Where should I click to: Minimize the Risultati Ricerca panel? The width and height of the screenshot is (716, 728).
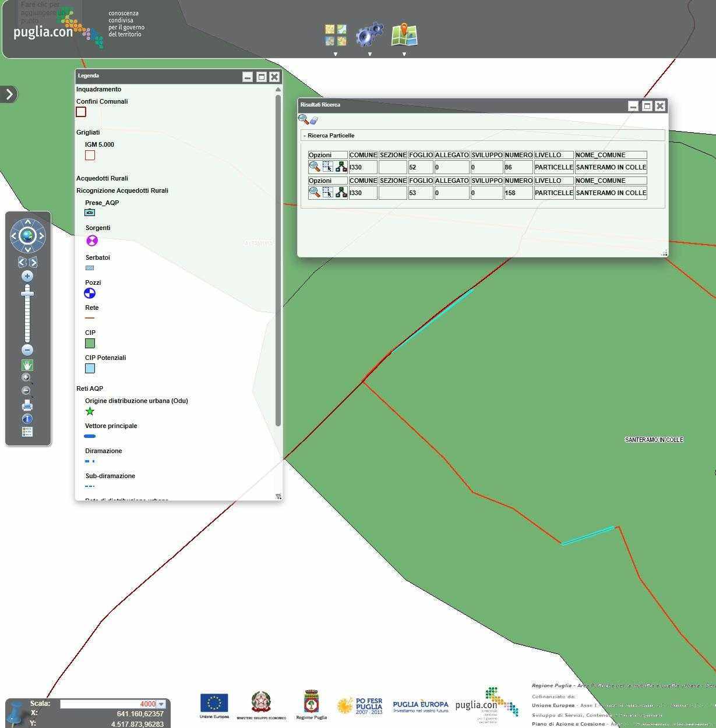coord(633,106)
